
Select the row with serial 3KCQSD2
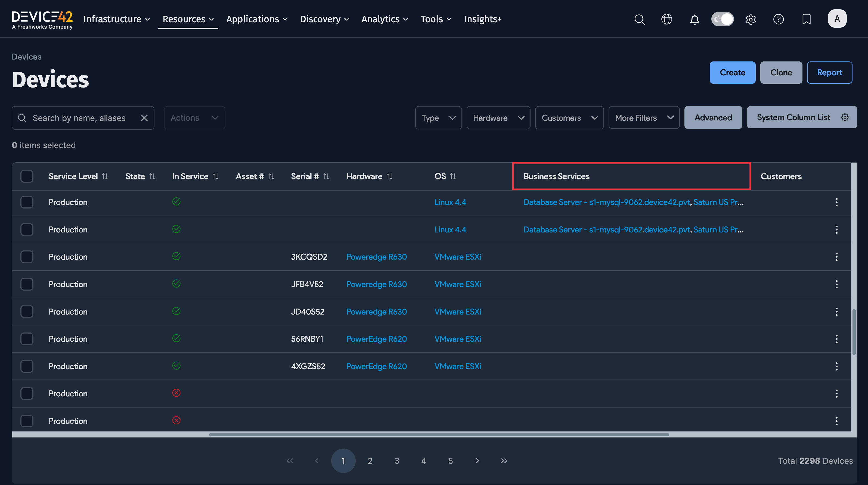point(27,257)
